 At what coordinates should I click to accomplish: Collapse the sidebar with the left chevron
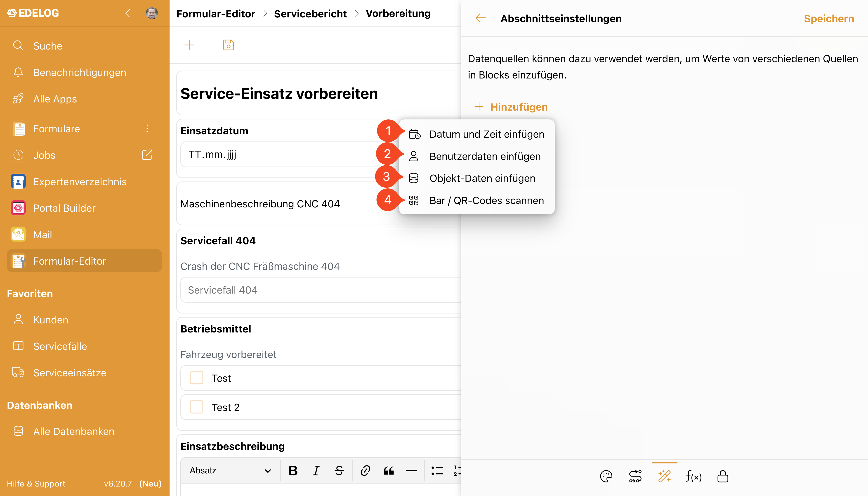(x=128, y=13)
